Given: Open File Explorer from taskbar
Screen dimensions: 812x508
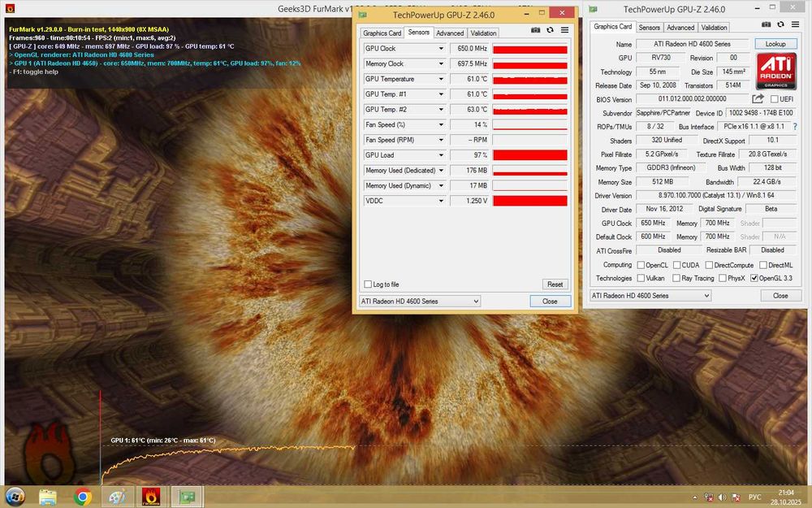Looking at the screenshot, I should click(x=48, y=497).
